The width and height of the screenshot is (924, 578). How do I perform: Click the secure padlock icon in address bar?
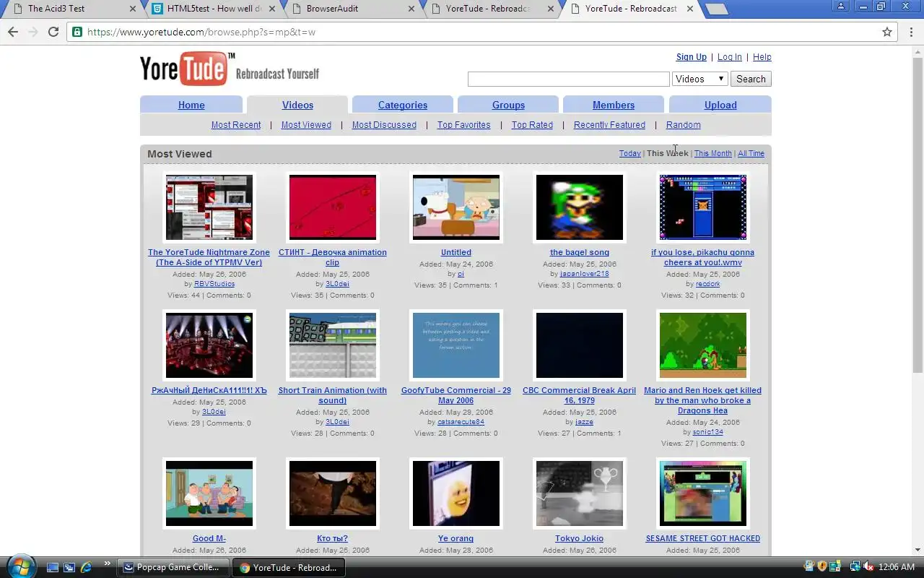click(x=78, y=32)
